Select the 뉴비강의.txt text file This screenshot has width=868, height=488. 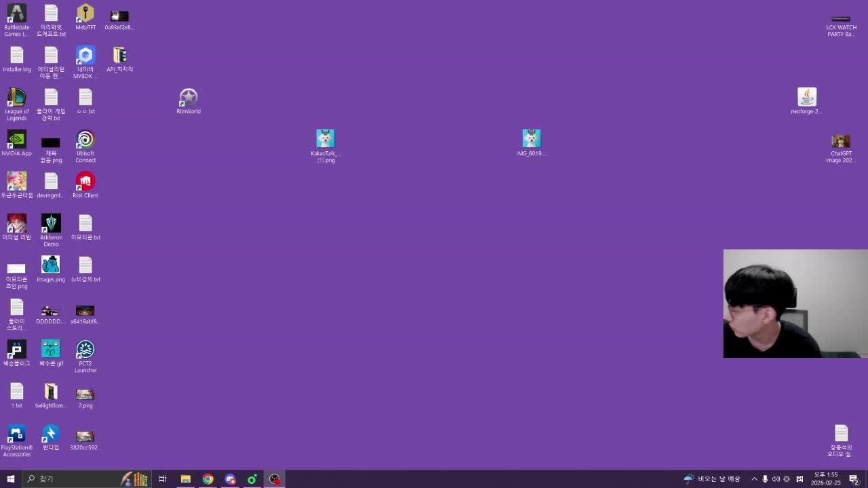pyautogui.click(x=85, y=269)
